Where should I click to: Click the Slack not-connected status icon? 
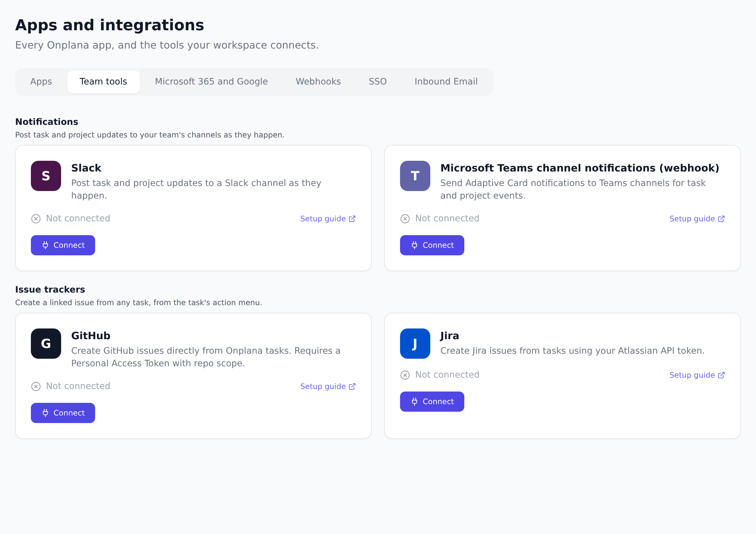pyautogui.click(x=36, y=219)
